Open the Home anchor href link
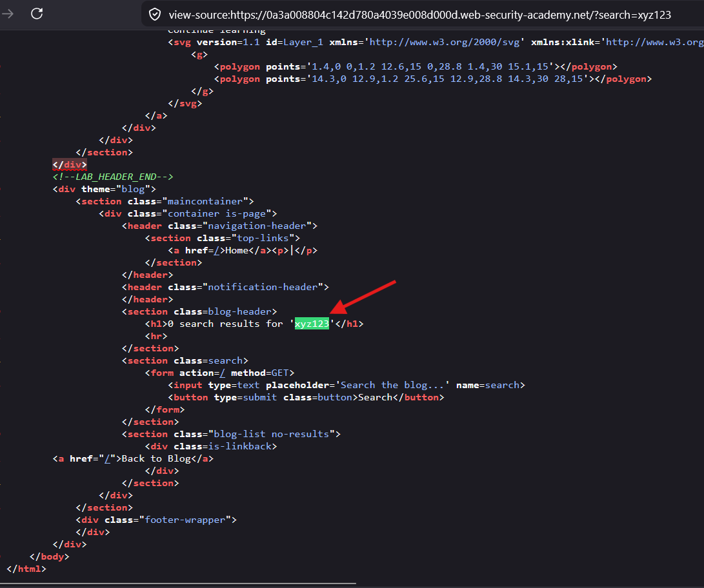The width and height of the screenshot is (704, 588). 216,251
